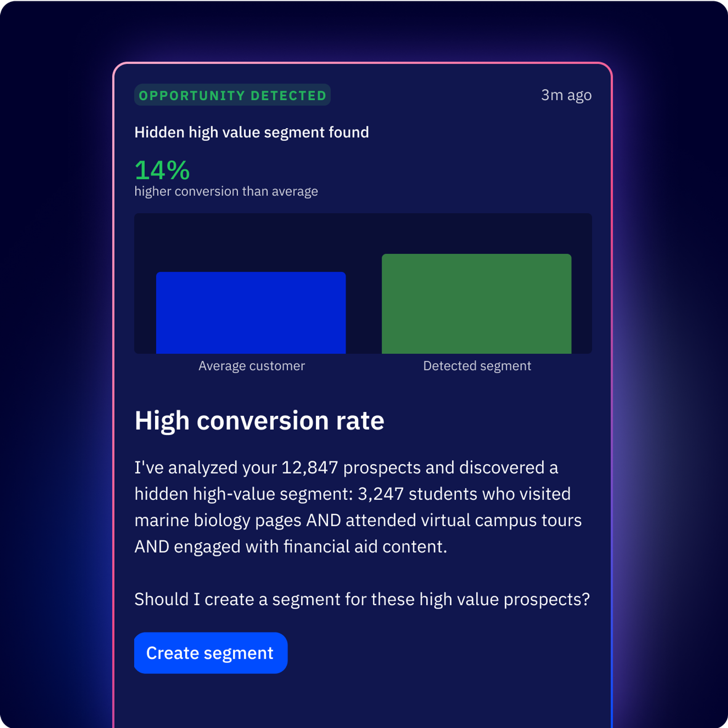Viewport: 728px width, 728px height.
Task: Select the Hidden high value segment found title
Action: [252, 132]
